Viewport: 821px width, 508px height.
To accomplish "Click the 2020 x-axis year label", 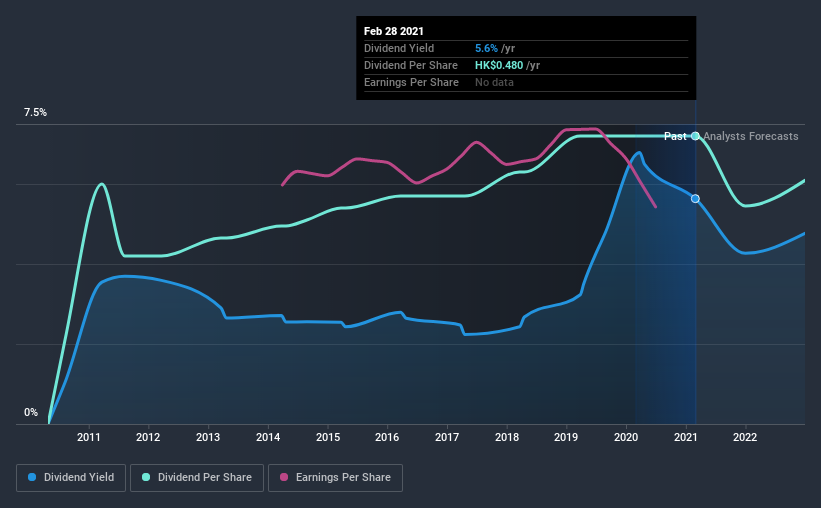I will click(x=626, y=437).
